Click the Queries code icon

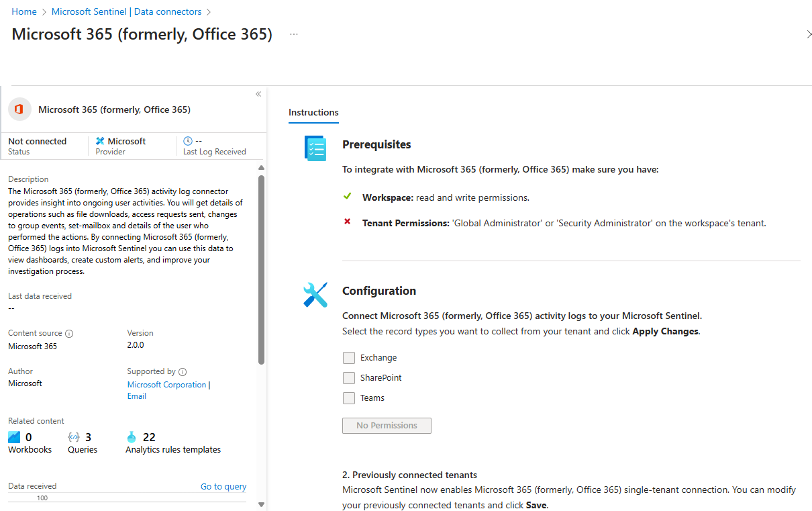click(74, 437)
